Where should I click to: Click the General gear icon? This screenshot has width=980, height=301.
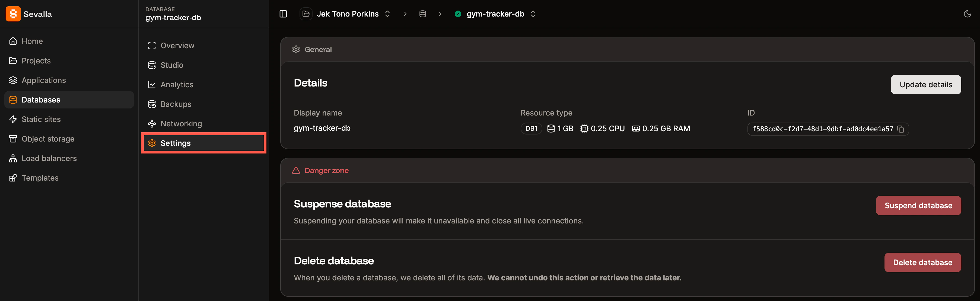click(x=296, y=49)
